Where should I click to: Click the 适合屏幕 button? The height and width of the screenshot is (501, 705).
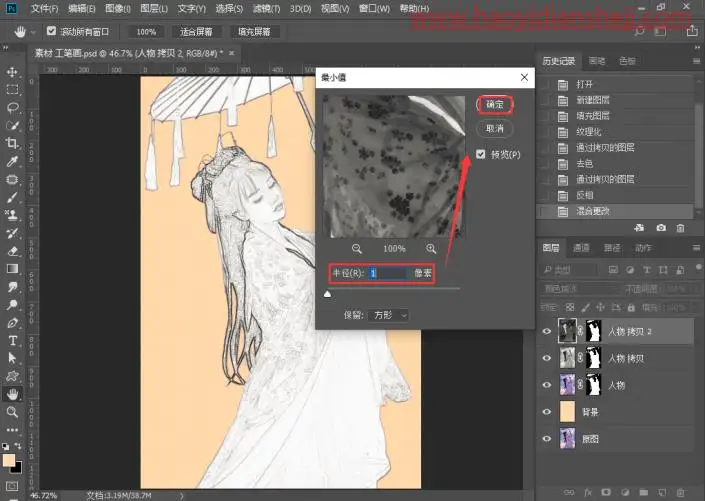click(196, 31)
